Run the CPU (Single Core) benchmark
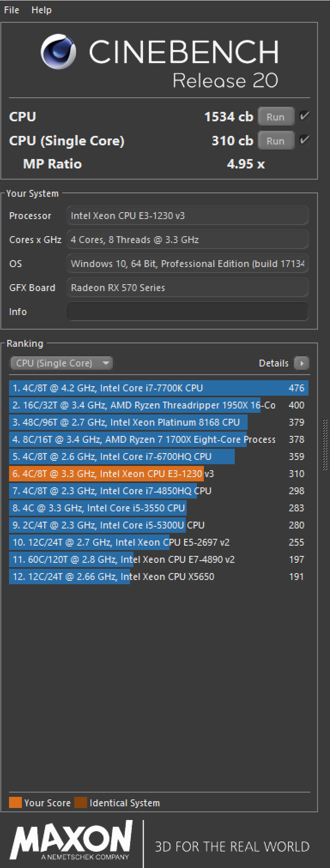This screenshot has height=868, width=330. coord(276,141)
